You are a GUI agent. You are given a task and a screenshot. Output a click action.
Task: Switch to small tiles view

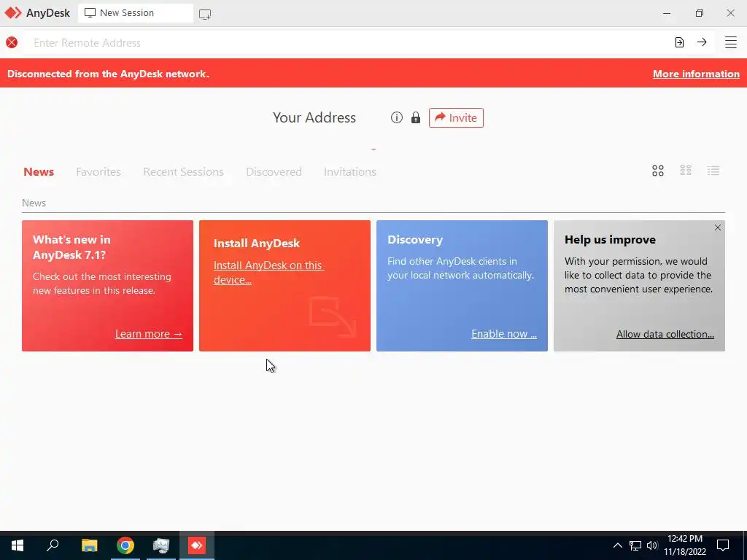[686, 171]
